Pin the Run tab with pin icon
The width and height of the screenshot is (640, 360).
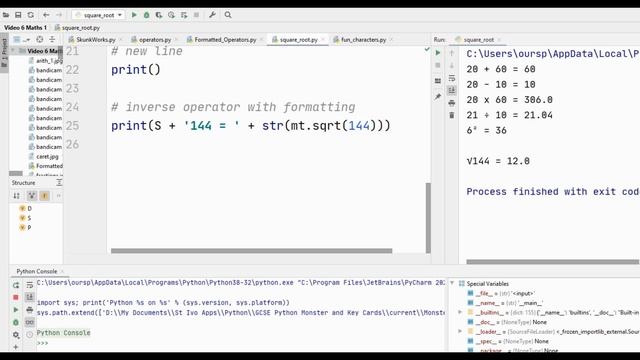tap(438, 97)
